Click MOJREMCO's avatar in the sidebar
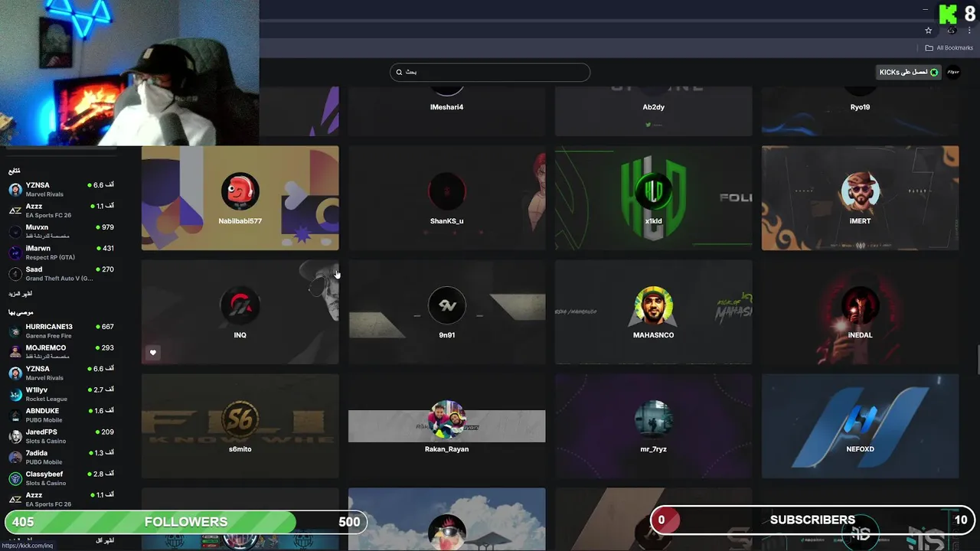This screenshot has height=551, width=980. 15,351
